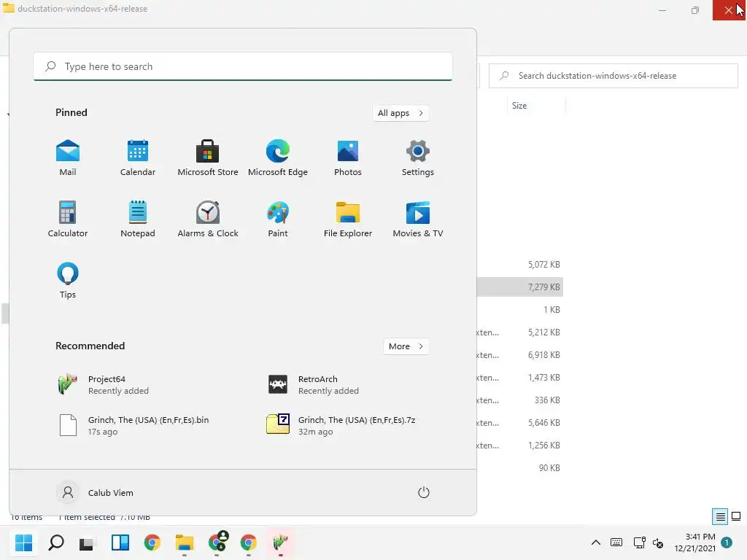The image size is (747, 560).
Task: Open the Paint app
Action: coord(278,219)
